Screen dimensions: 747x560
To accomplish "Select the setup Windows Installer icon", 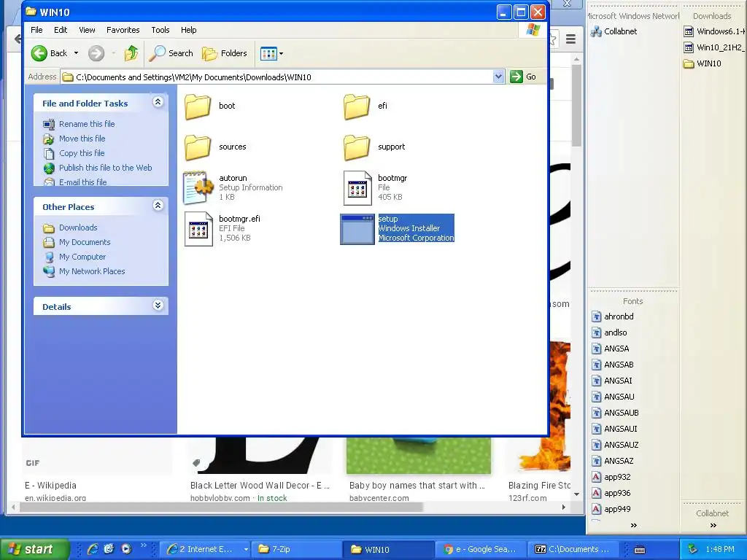I will pyautogui.click(x=357, y=229).
